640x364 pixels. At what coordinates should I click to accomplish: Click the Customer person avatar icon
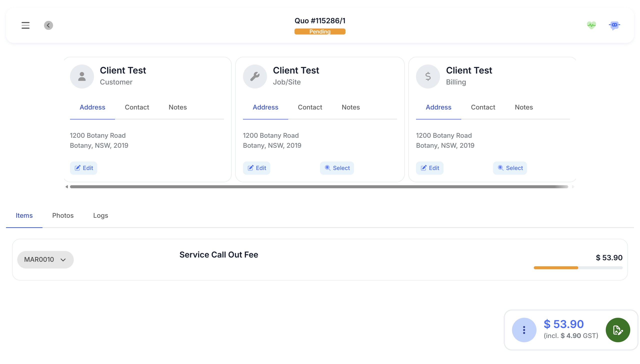82,76
